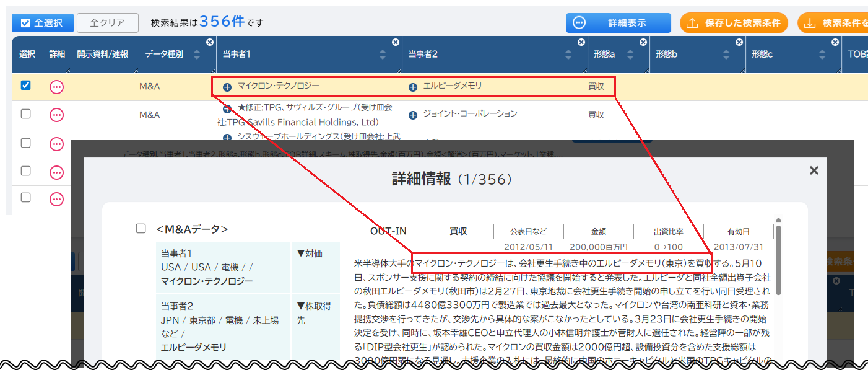Click the 公表日など header cell

point(529,232)
